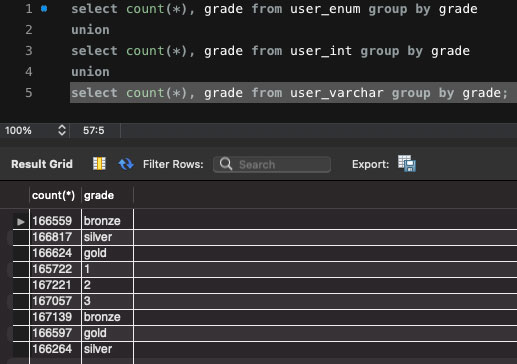Select cell 166597
The image size is (517, 364).
coord(55,333)
